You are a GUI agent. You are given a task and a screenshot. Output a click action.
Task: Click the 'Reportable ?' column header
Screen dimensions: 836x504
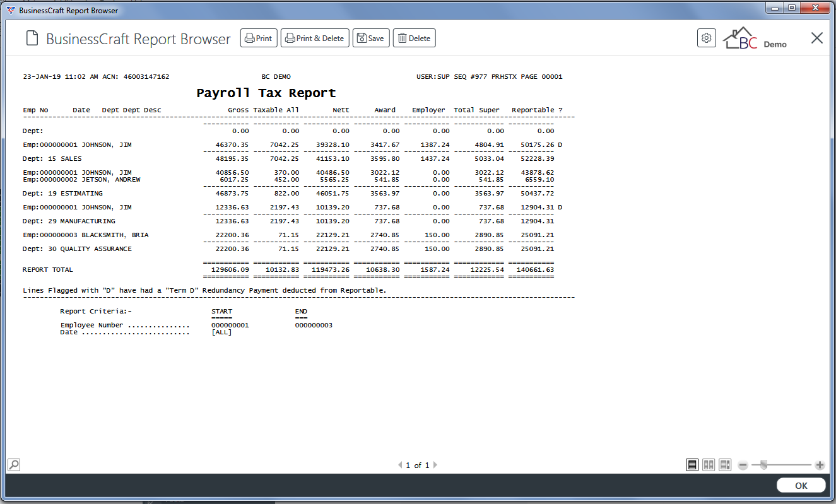pyautogui.click(x=537, y=110)
